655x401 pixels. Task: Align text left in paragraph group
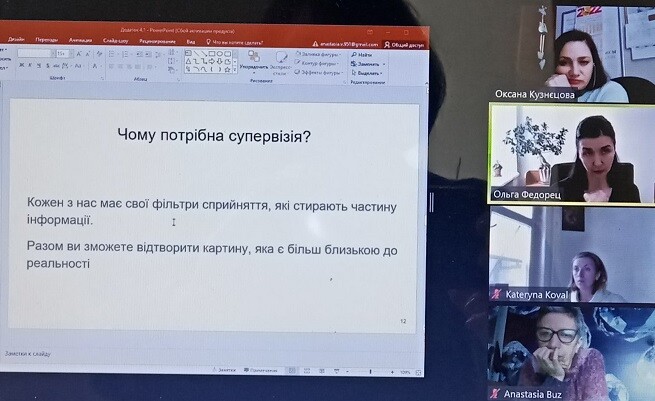click(112, 66)
